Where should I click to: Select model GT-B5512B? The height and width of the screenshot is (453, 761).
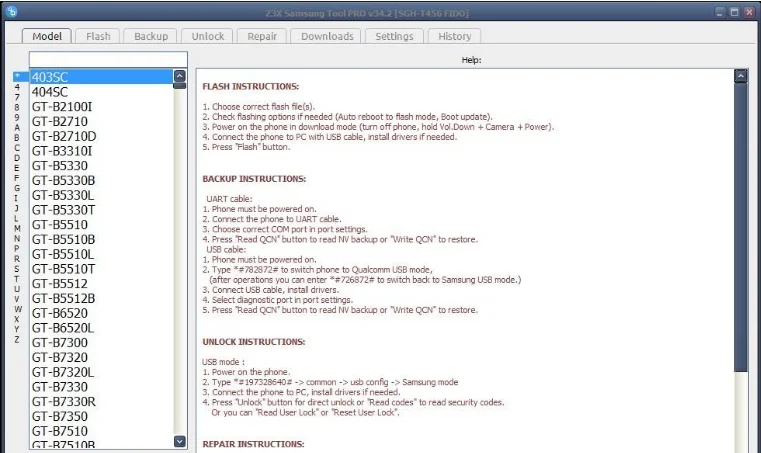click(x=101, y=298)
